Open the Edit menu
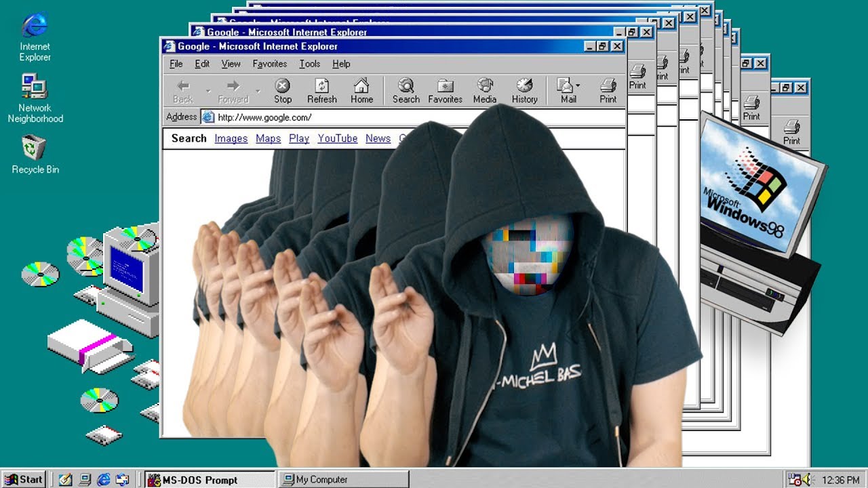868x488 pixels. (x=202, y=64)
